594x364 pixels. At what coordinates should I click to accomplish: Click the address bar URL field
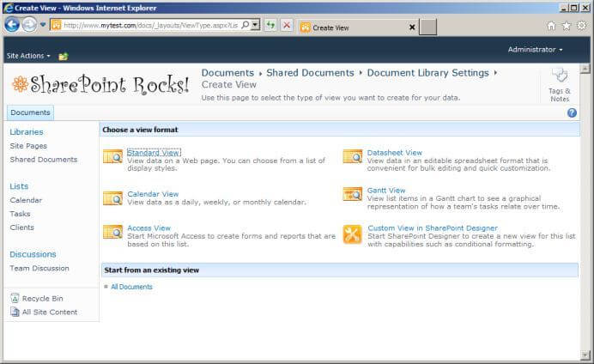pyautogui.click(x=150, y=26)
